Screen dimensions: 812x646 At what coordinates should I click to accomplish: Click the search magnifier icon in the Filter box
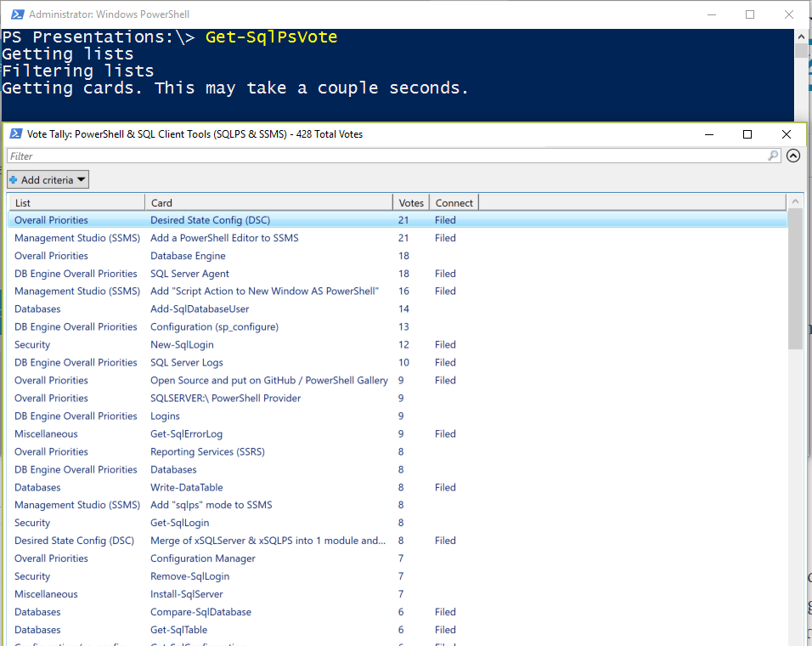click(771, 156)
